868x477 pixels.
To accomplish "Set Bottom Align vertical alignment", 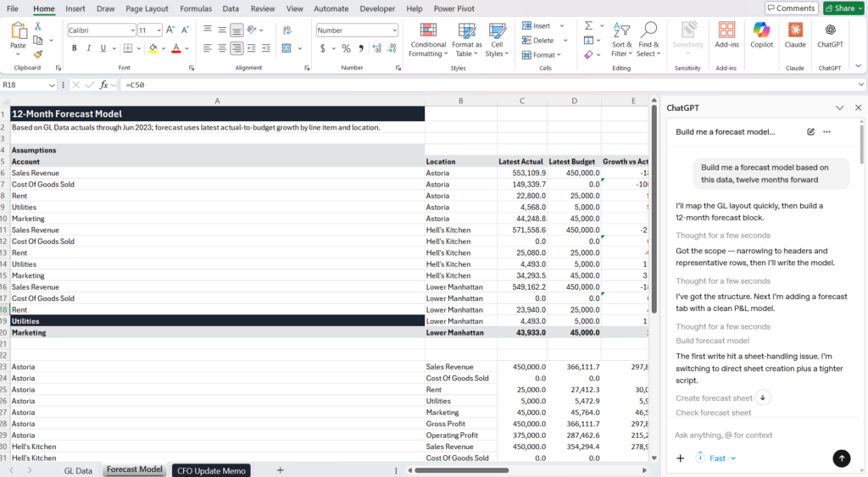I will pyautogui.click(x=236, y=30).
